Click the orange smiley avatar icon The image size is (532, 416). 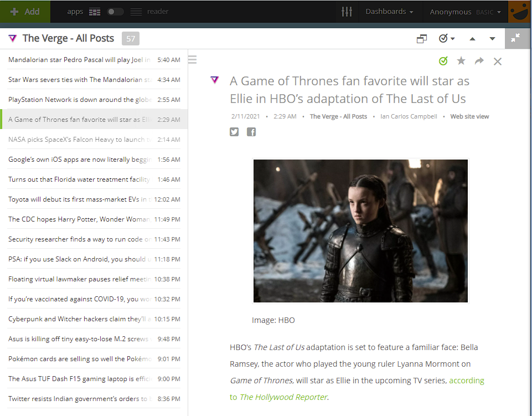point(519,12)
